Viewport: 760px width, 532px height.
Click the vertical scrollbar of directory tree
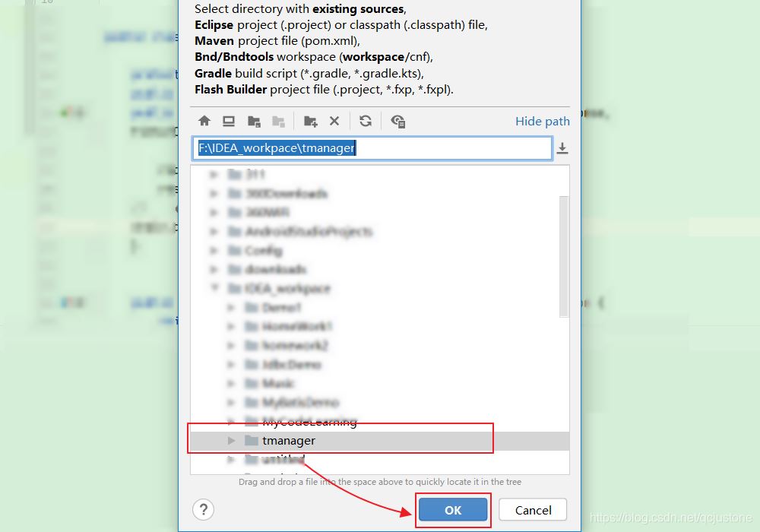563,255
